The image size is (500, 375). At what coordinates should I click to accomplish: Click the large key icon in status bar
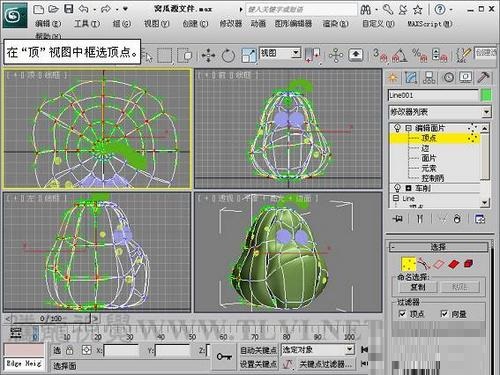[x=224, y=357]
